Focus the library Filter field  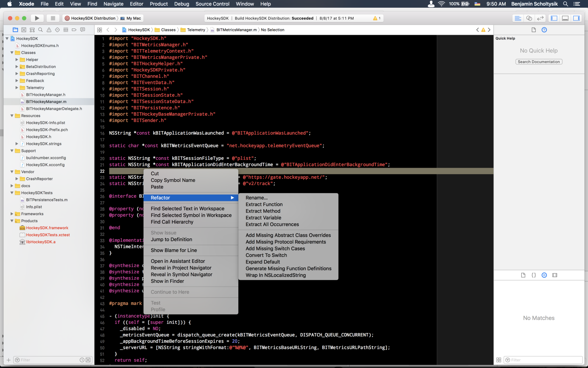(543, 360)
